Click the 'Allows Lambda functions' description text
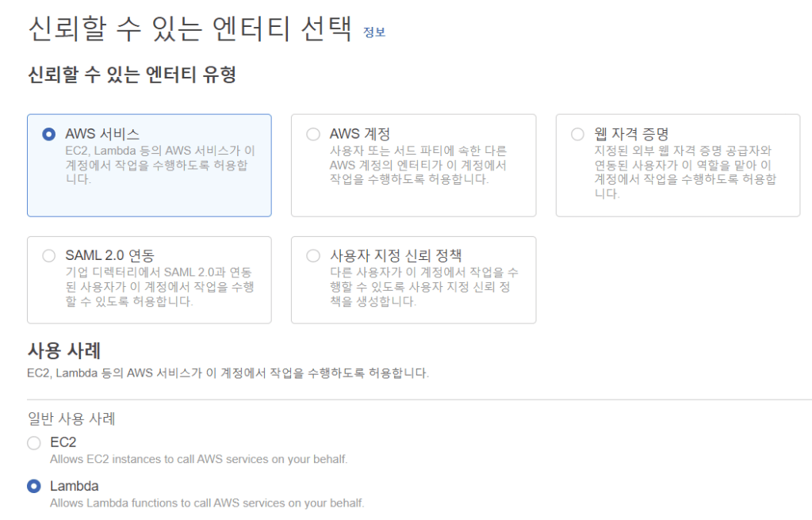Viewport: 812px width, 520px height. [x=207, y=503]
